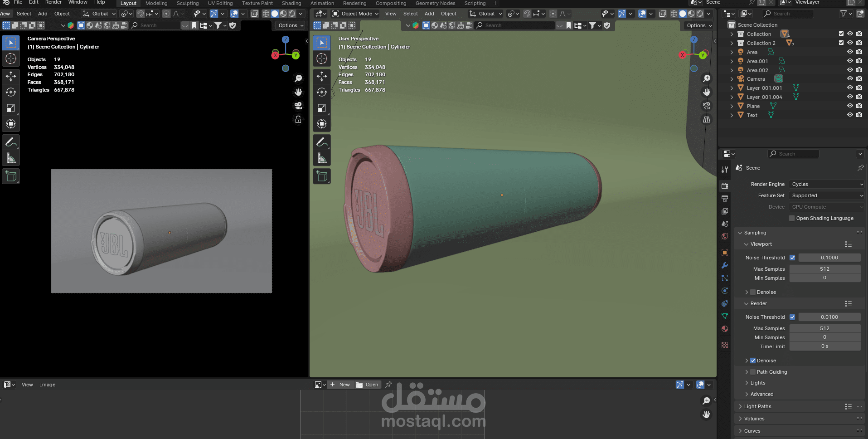868x439 pixels.
Task: Open the Texture properties tab
Action: point(725,345)
